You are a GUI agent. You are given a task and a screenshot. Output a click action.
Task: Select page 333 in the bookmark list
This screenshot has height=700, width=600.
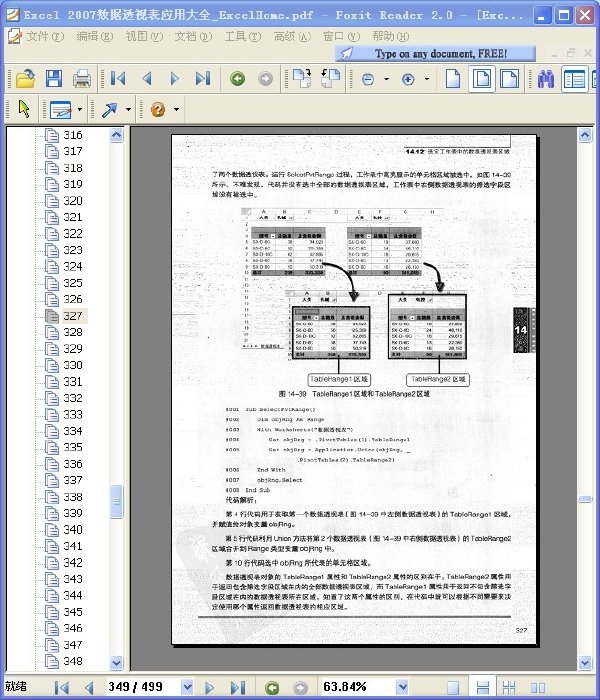point(64,414)
